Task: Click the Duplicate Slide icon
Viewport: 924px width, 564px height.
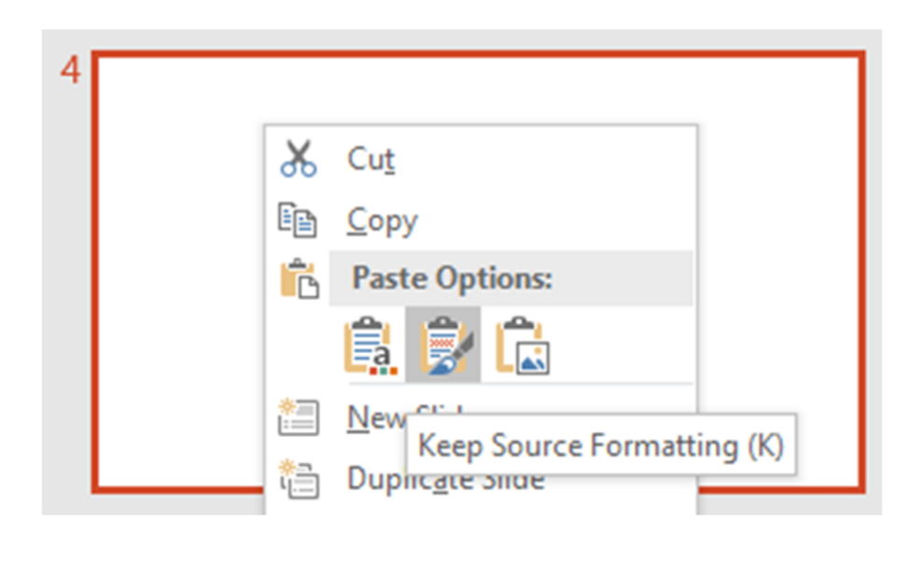Action: 299,476
